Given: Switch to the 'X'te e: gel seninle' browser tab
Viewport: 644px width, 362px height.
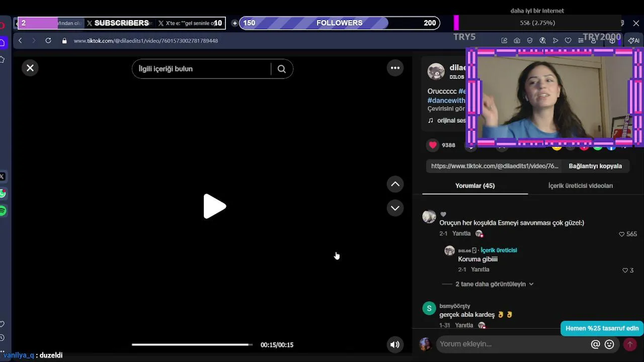Looking at the screenshot, I should [x=189, y=23].
